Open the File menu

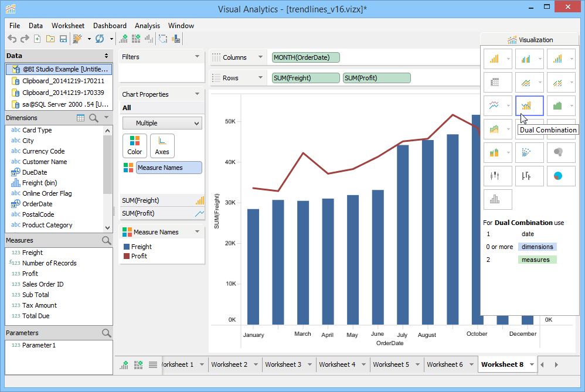[15, 26]
